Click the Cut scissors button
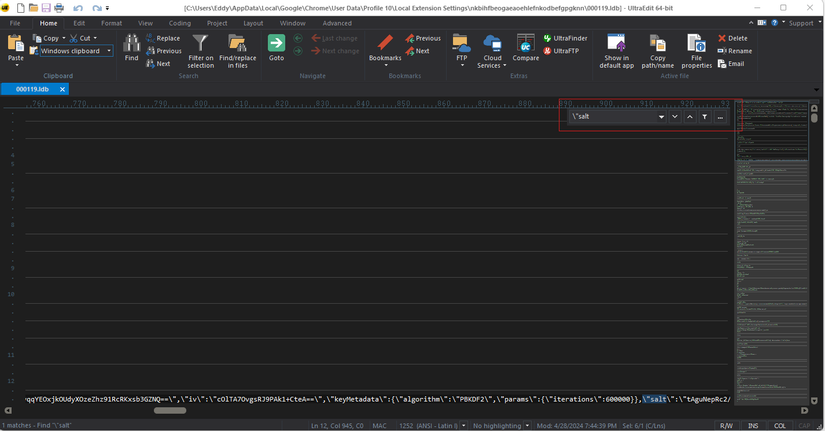 click(x=81, y=38)
